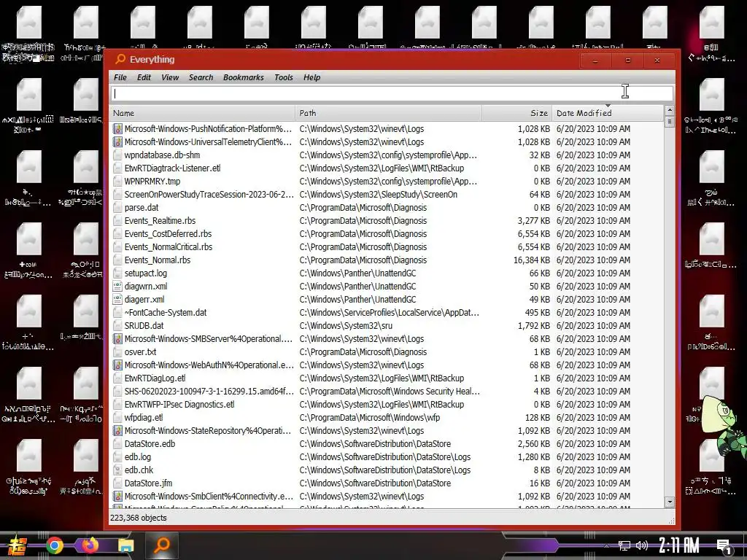Select the EtwRTWFP-IPsec Diagnostics.etl file name

179,404
